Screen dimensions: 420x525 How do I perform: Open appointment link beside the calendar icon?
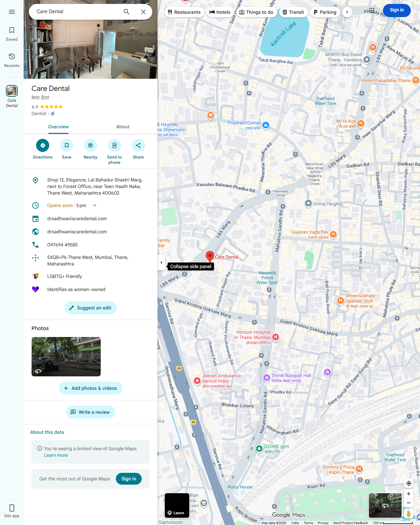pos(91,219)
